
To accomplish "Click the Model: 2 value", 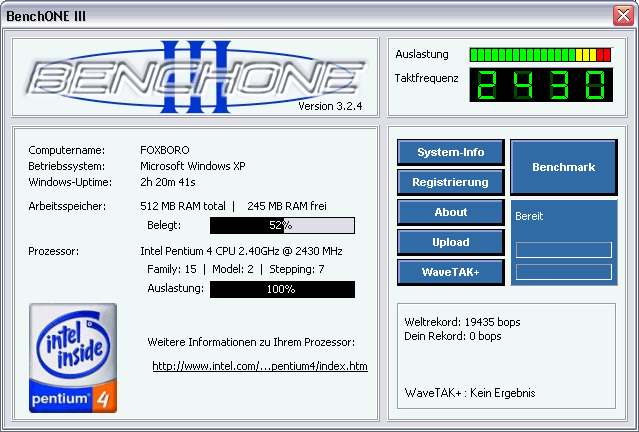I will pyautogui.click(x=233, y=269).
